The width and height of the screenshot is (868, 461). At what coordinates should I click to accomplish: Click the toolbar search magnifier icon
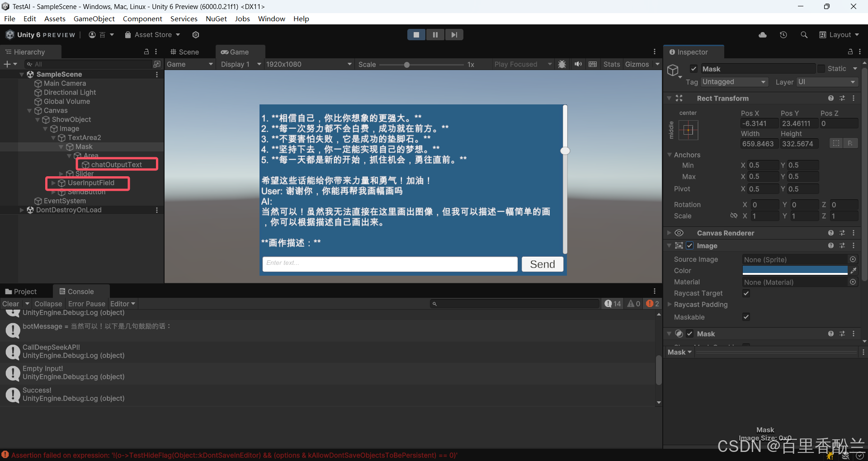[x=804, y=35]
